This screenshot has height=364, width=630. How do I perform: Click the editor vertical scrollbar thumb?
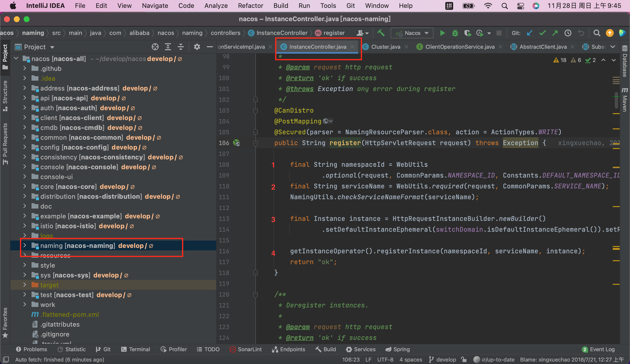[x=616, y=101]
